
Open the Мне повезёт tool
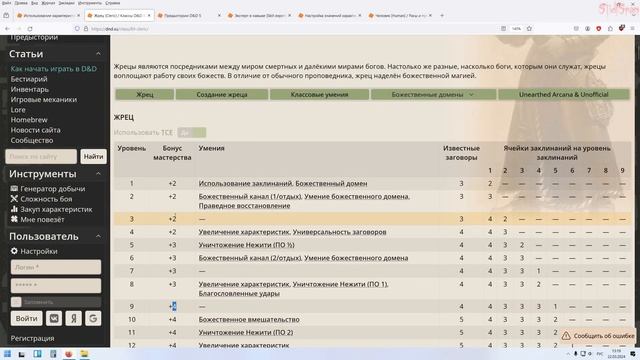[38, 220]
